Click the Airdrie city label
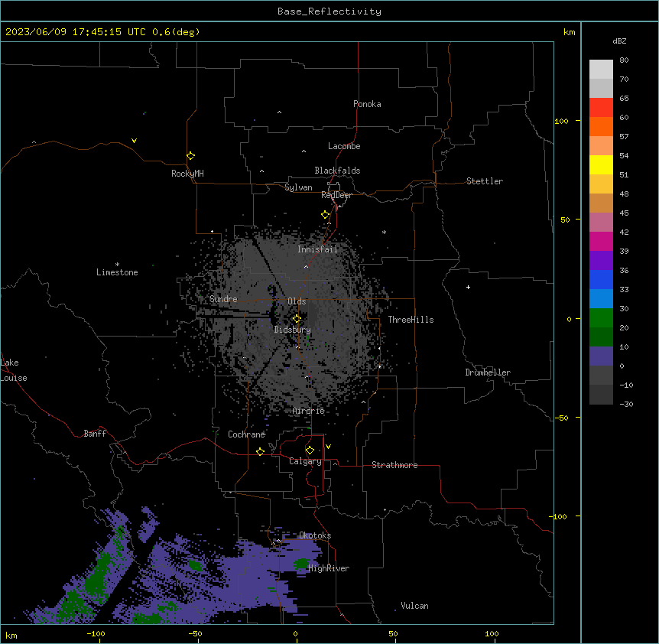The width and height of the screenshot is (659, 644). coord(309,411)
